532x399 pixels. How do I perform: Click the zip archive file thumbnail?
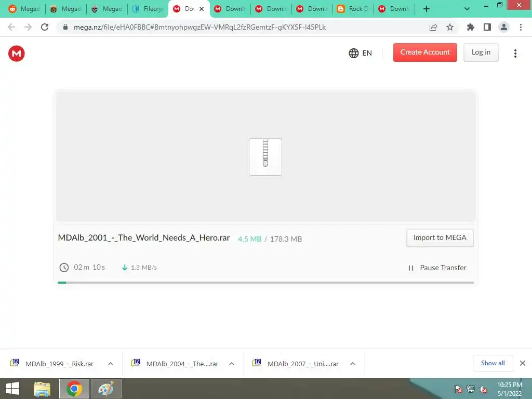(265, 156)
